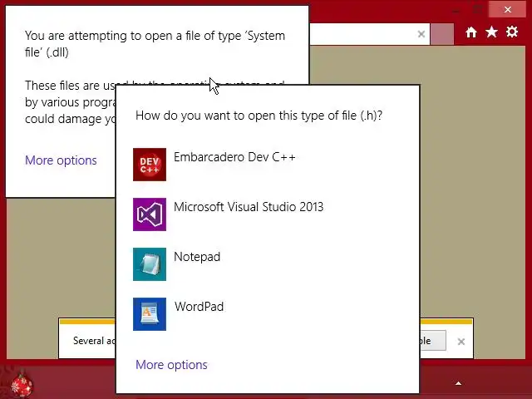Show hidden tray icons arrow
The height and width of the screenshot is (399, 532).
point(458,383)
